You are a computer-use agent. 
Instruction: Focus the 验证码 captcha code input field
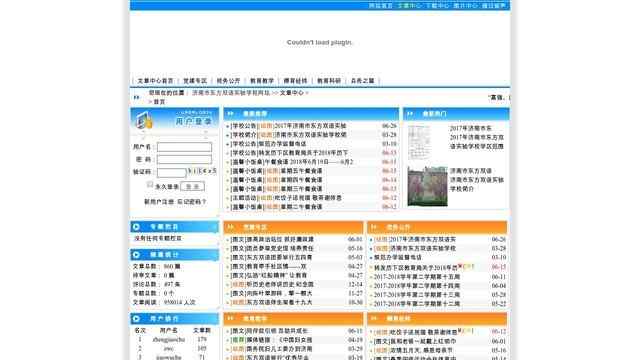coord(171,172)
